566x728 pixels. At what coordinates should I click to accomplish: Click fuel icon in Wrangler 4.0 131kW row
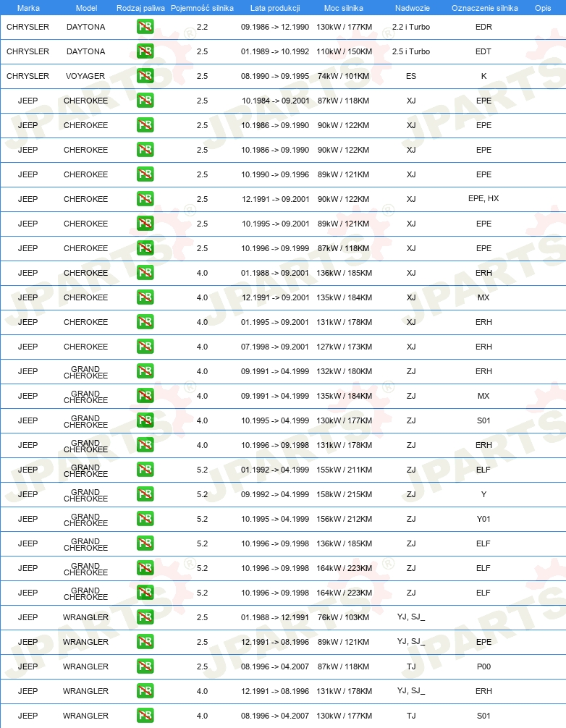[x=145, y=691]
